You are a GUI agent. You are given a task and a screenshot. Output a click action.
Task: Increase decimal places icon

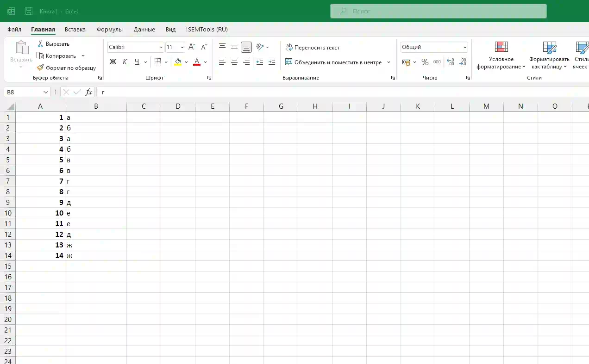(x=451, y=62)
